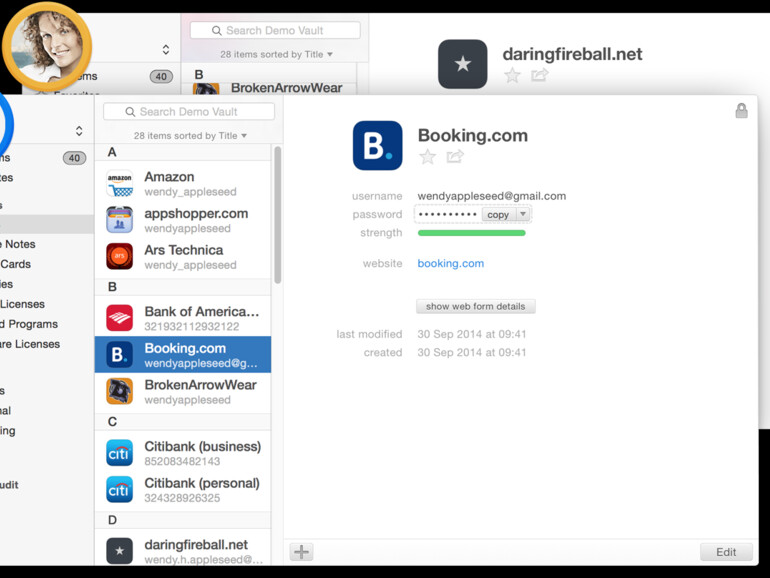Select Cards category in sidebar
The height and width of the screenshot is (578, 770).
pos(16,264)
